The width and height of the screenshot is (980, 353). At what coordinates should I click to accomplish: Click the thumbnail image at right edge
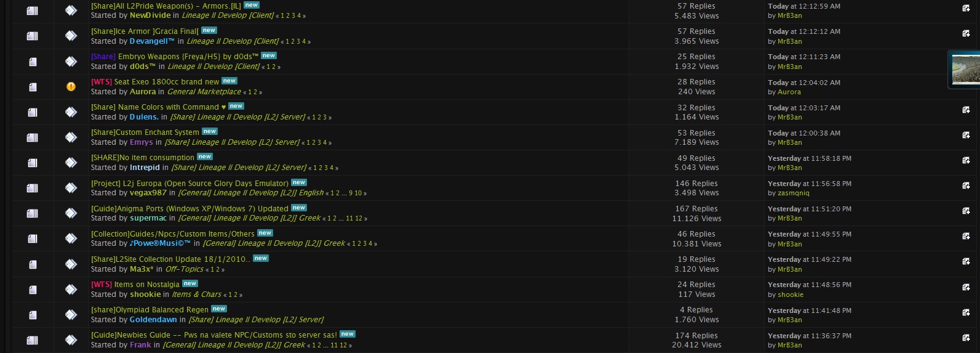point(965,69)
